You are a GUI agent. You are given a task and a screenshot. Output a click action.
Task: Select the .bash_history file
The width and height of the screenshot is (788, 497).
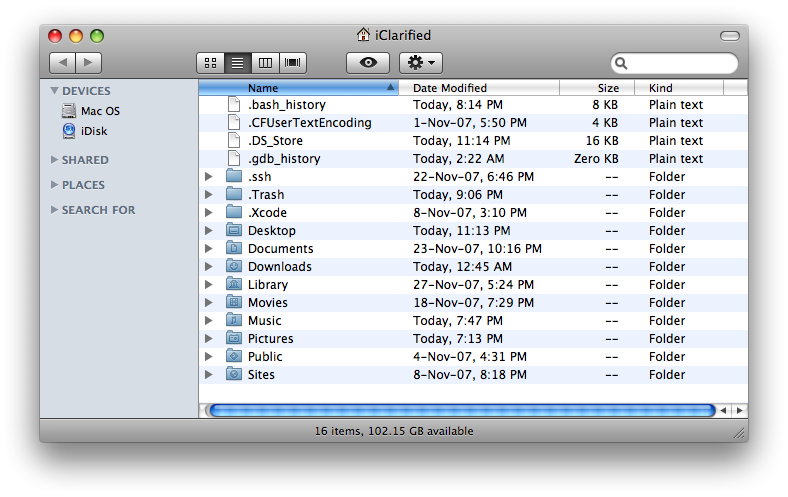point(287,105)
